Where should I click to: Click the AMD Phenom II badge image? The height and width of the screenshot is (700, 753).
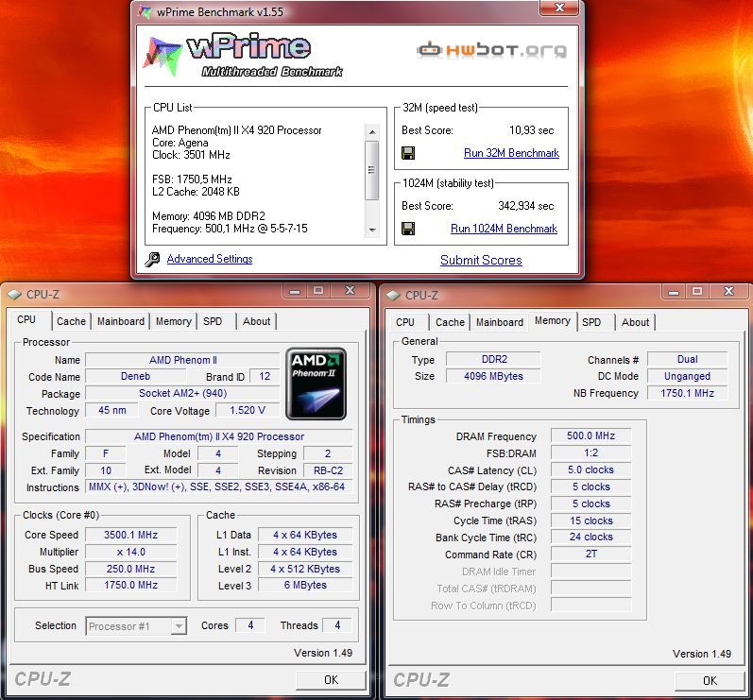pos(316,384)
